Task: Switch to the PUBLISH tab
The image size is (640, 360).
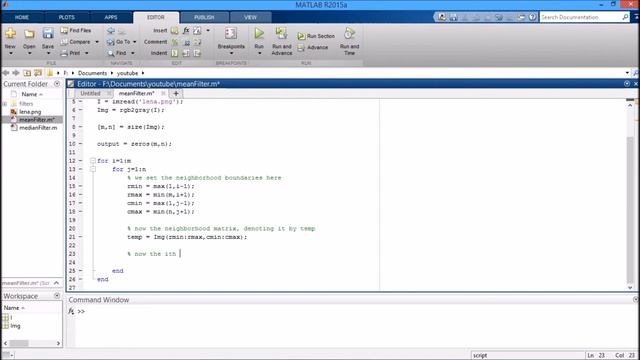Action: [x=204, y=18]
